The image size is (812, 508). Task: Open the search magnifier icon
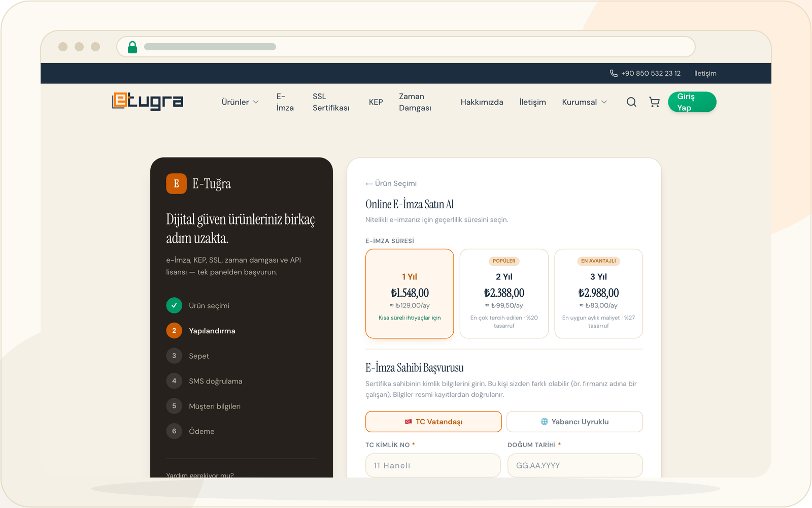631,102
